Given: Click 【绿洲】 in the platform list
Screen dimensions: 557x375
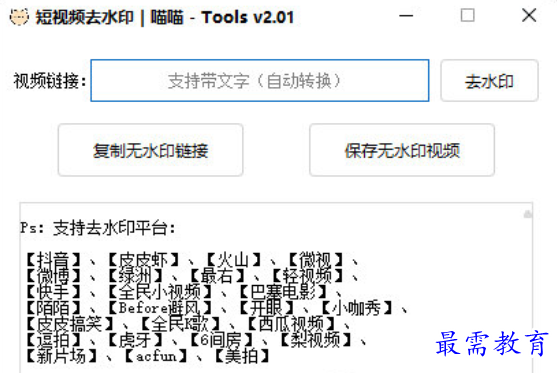Looking at the screenshot, I should [x=135, y=276].
